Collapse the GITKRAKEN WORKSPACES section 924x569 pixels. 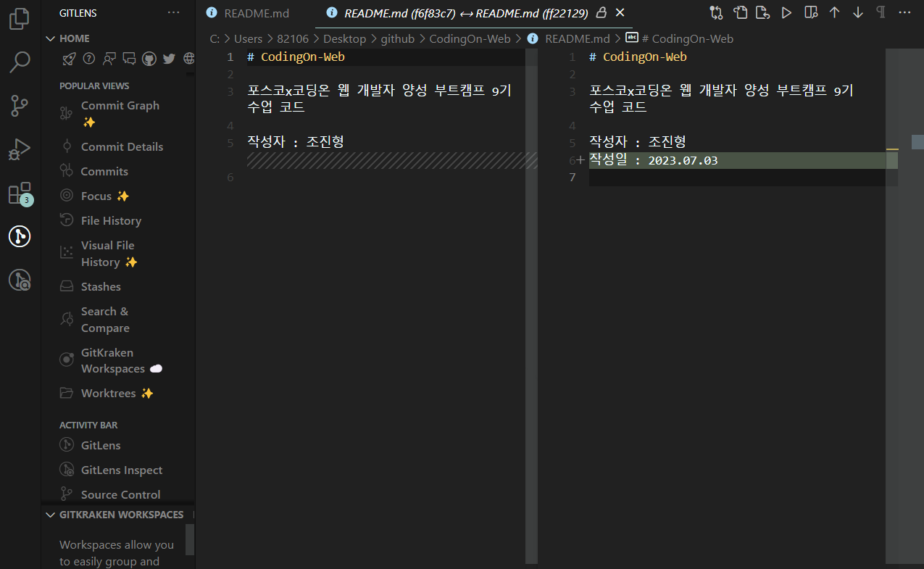pyautogui.click(x=116, y=515)
